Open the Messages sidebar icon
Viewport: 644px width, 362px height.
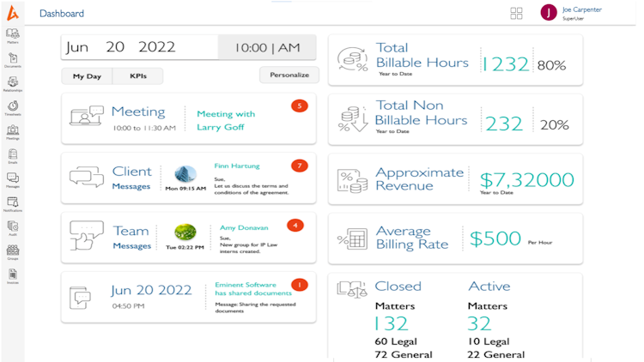(13, 179)
